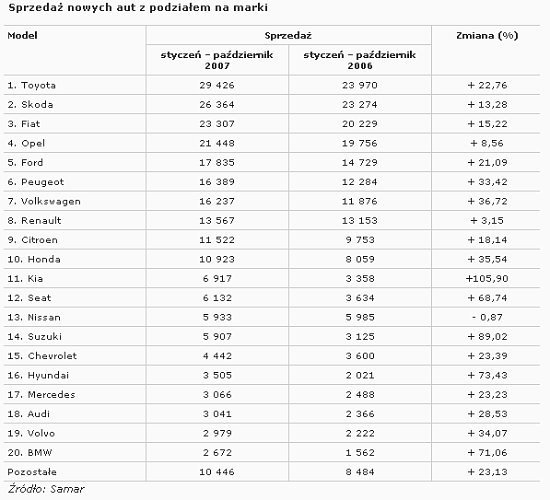Image resolution: width=550 pixels, height=500 pixels.
Task: Select styczeń – październik 2006 subheader
Action: tap(360, 60)
